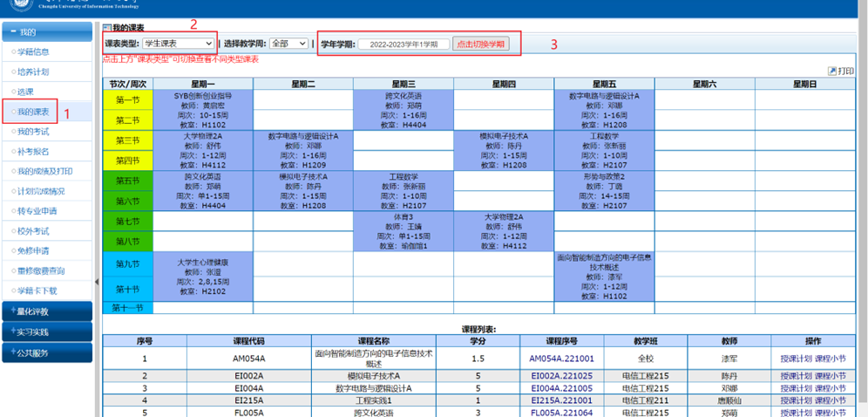Select 培养计划 from the sidebar
This screenshot has width=868, height=417.
pyautogui.click(x=35, y=72)
